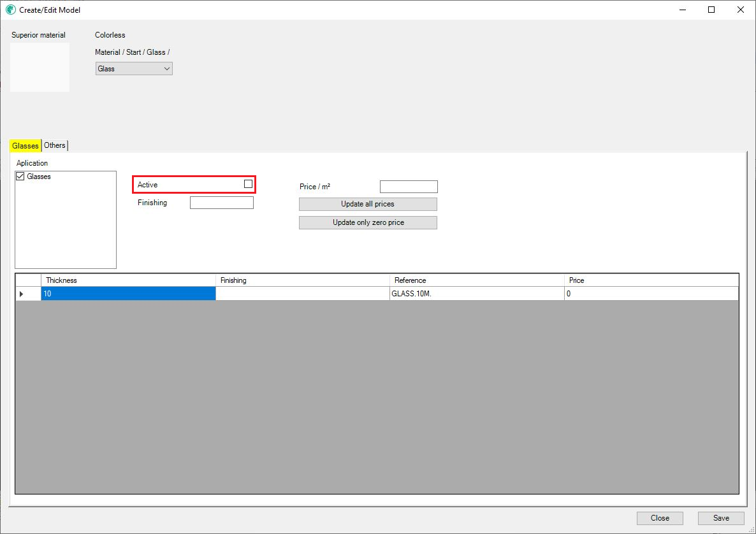Click the app icon in the title bar
The height and width of the screenshot is (534, 756).
(x=11, y=10)
